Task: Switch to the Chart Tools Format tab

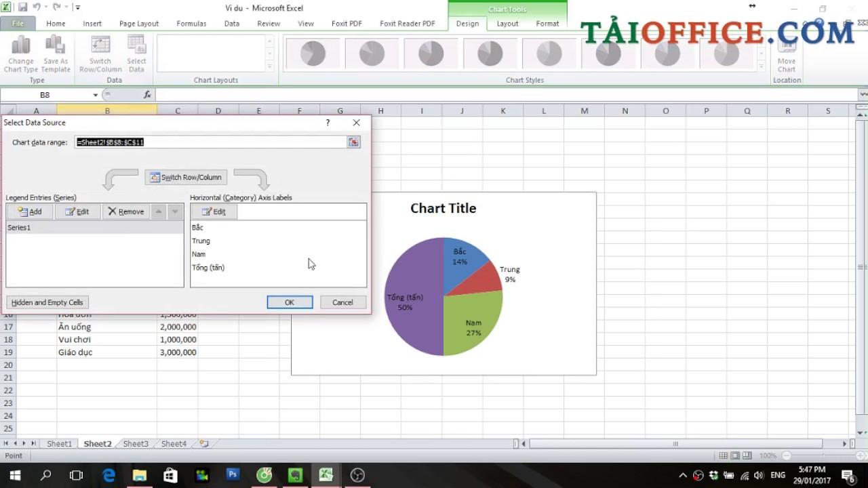Action: [x=547, y=23]
